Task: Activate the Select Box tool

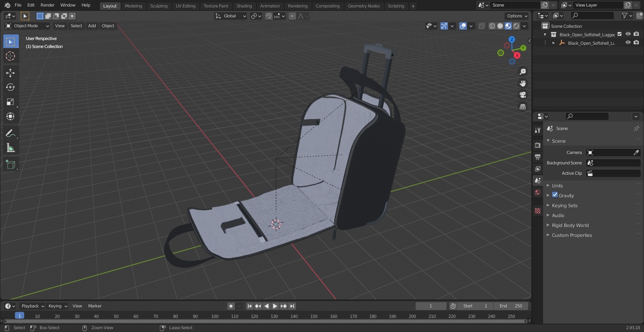Action: tap(10, 41)
